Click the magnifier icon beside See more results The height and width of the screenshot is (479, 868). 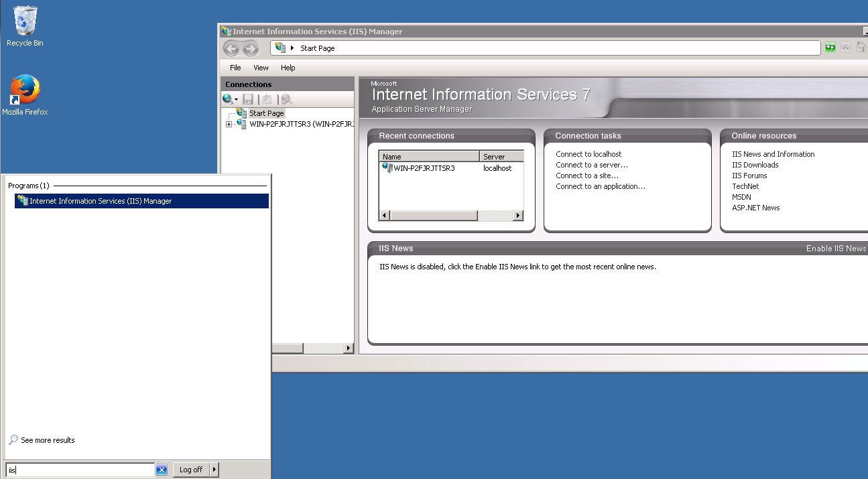tap(13, 440)
